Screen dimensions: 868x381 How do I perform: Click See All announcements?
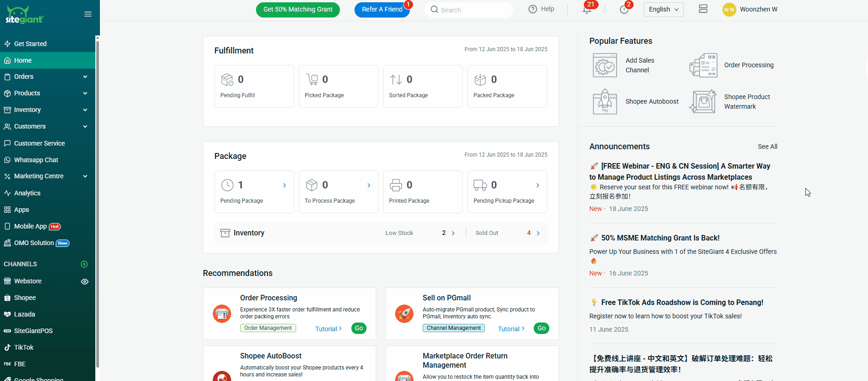(x=767, y=147)
